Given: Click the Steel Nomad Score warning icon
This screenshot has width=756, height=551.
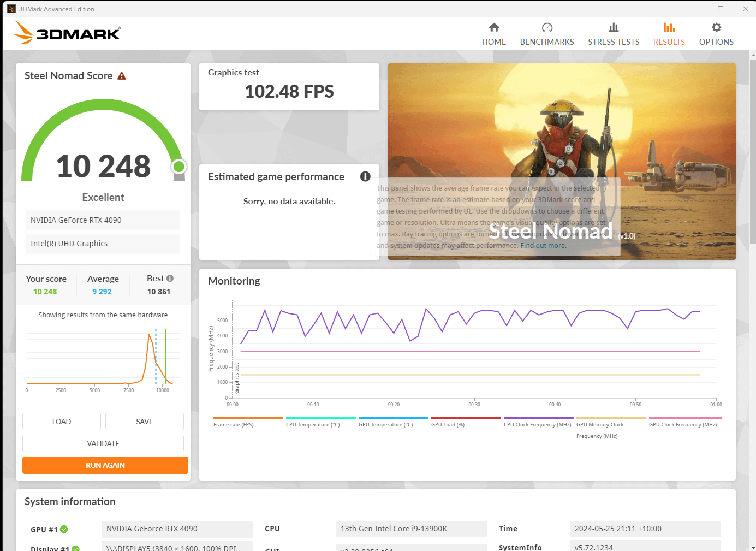Looking at the screenshot, I should pyautogui.click(x=122, y=76).
